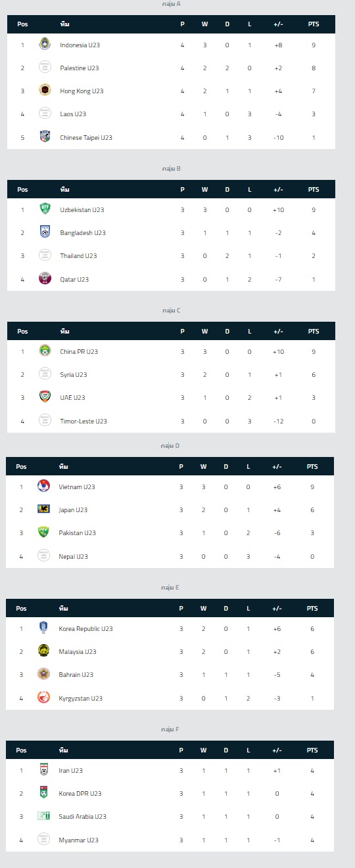Viewport: 355px width, 868px height.
Task: Open the Iran U23 team link
Action: 70,770
